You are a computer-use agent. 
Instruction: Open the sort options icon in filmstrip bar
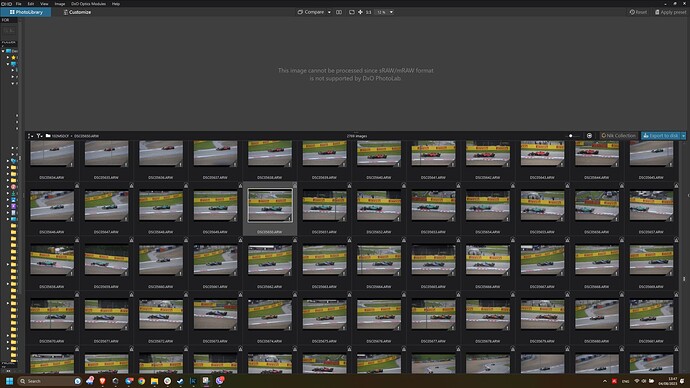coord(30,136)
